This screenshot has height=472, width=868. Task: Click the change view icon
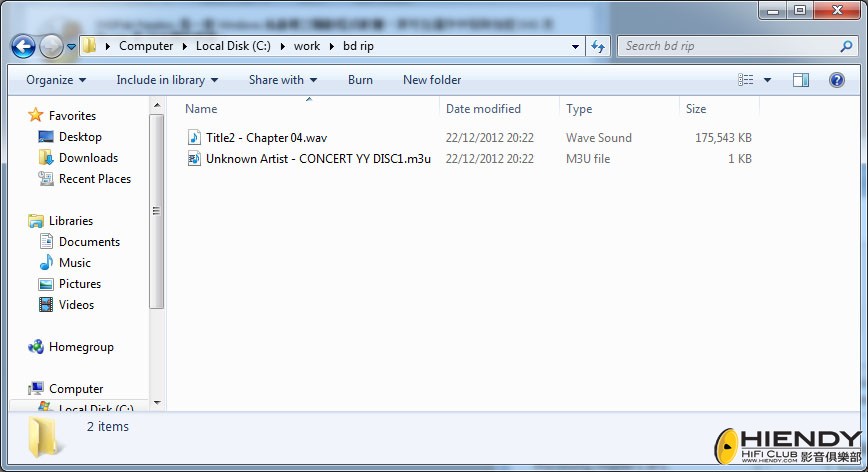746,80
